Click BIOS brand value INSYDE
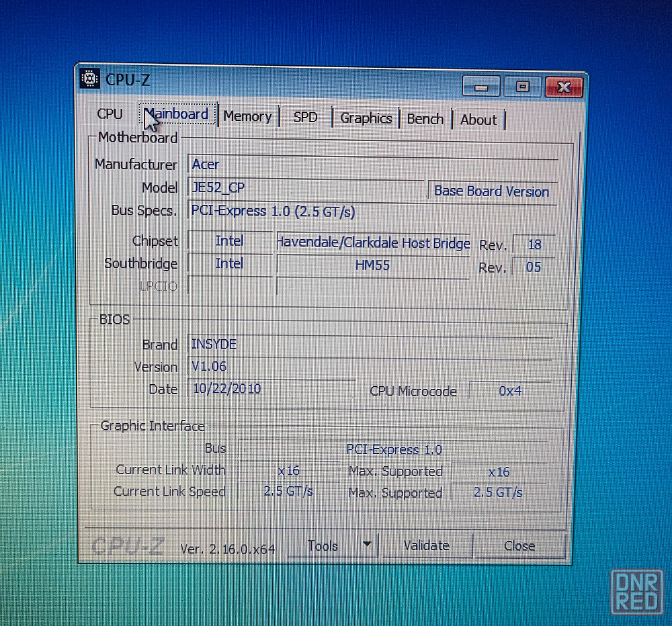The width and height of the screenshot is (672, 626). [370, 345]
